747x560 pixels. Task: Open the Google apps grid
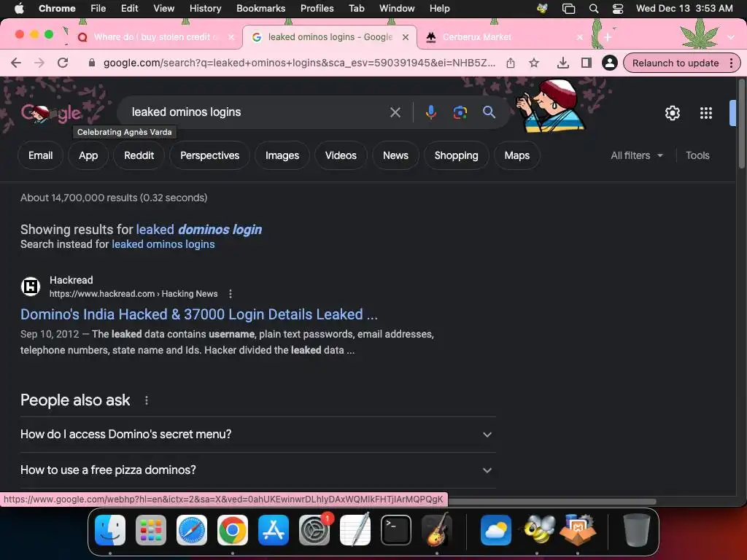click(705, 113)
